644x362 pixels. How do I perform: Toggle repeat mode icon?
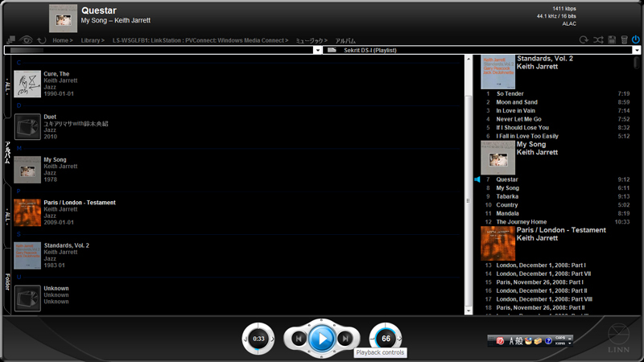tap(584, 39)
